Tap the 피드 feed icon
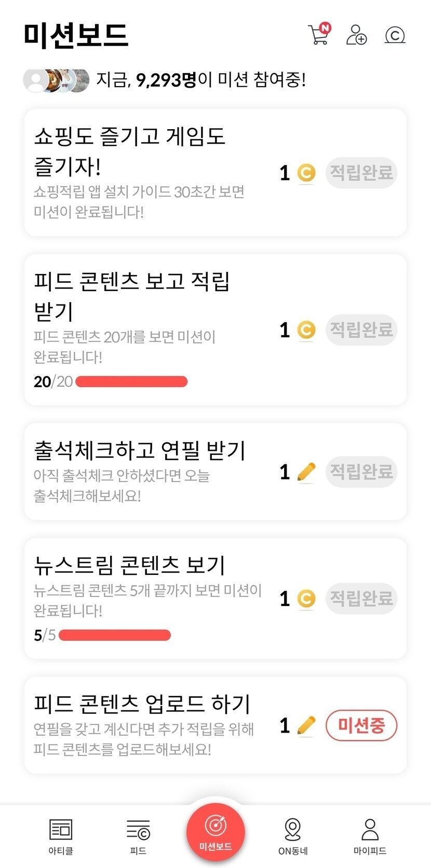The image size is (431, 868). (138, 830)
